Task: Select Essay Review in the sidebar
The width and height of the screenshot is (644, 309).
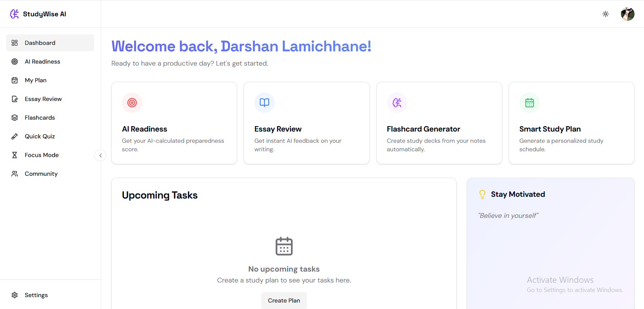Action: 50,99
